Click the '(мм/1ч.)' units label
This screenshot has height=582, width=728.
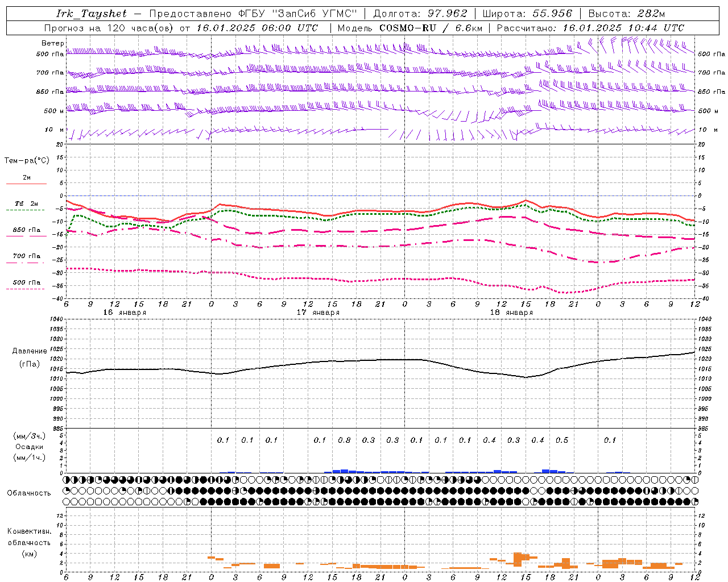[x=30, y=458]
